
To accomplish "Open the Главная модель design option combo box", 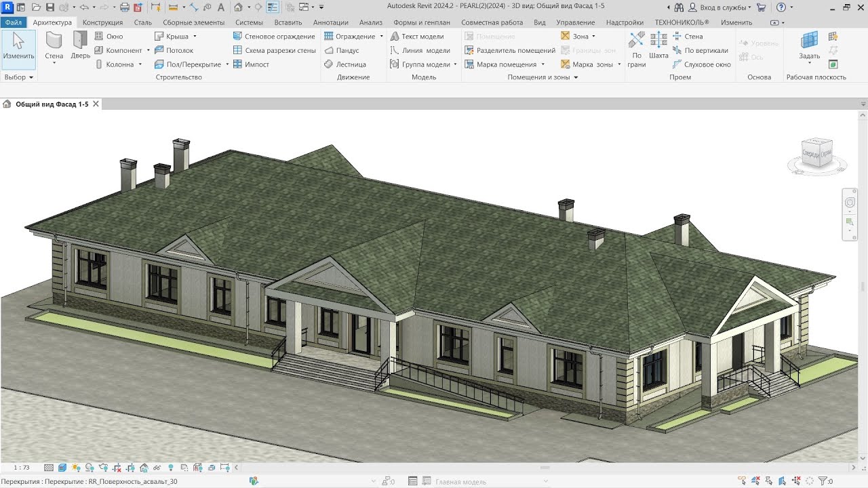I will click(x=492, y=481).
